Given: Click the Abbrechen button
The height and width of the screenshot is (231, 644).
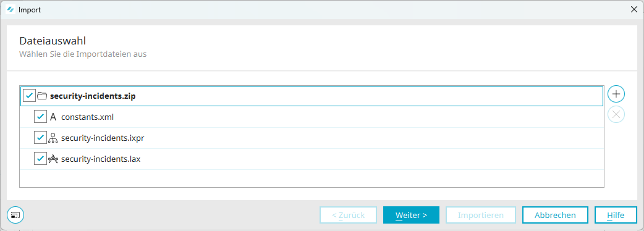Looking at the screenshot, I should click(555, 215).
